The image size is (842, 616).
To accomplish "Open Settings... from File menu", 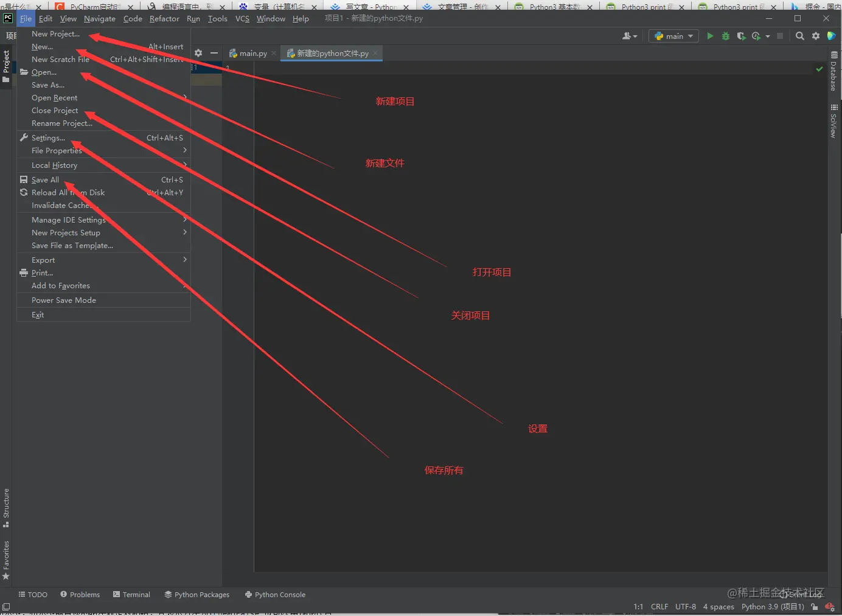I will pyautogui.click(x=103, y=138).
